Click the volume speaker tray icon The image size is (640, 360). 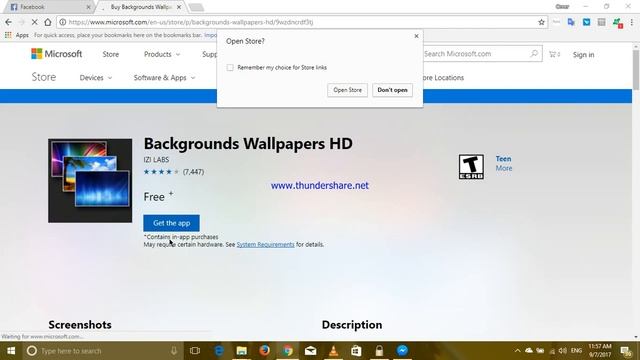(x=563, y=351)
